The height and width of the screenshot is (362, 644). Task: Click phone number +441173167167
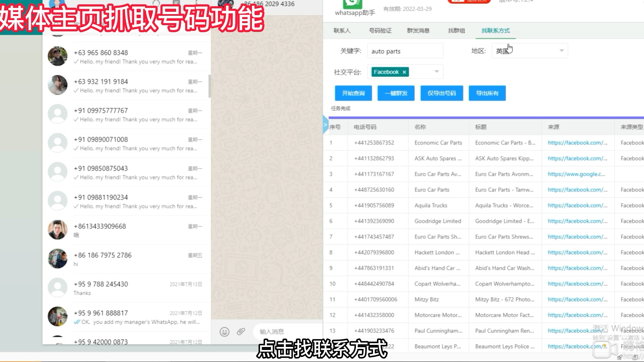(374, 174)
